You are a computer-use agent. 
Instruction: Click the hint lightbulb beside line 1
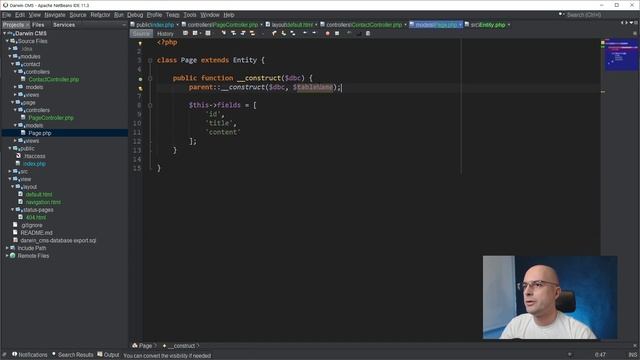coord(140,43)
